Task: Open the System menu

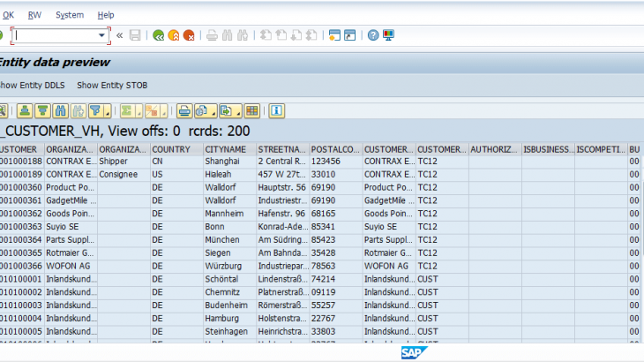Action: 70,15
